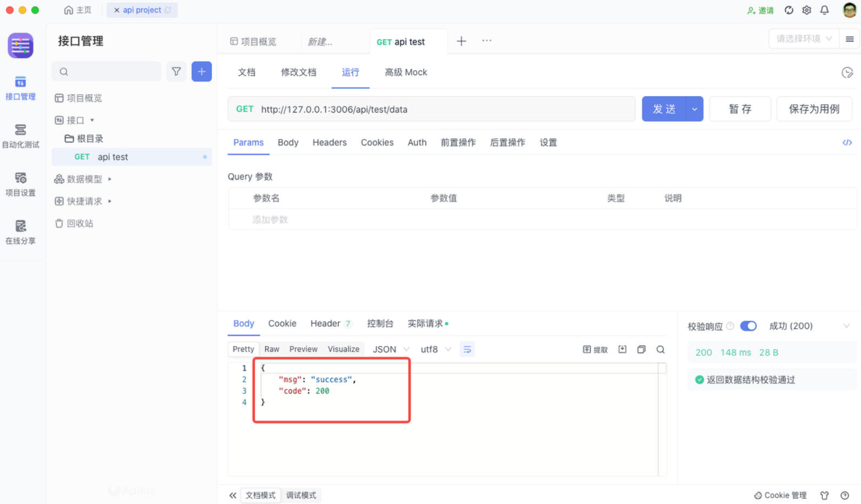This screenshot has height=504, width=861.
Task: Toggle word wrap in response body
Action: pyautogui.click(x=467, y=350)
